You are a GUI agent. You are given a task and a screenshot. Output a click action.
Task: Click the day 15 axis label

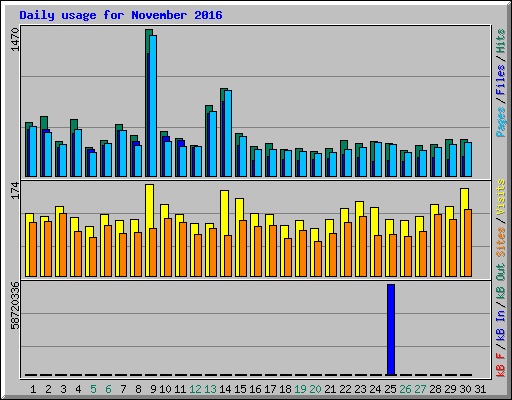click(240, 389)
